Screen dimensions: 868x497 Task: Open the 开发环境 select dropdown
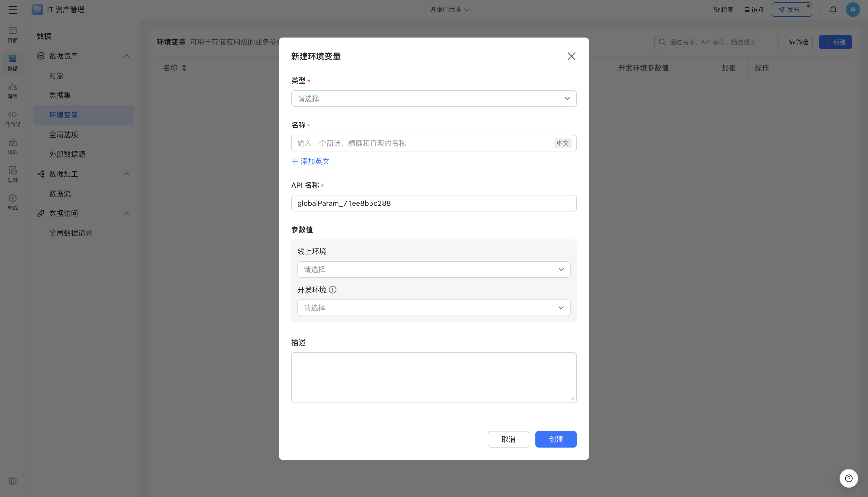coord(434,308)
